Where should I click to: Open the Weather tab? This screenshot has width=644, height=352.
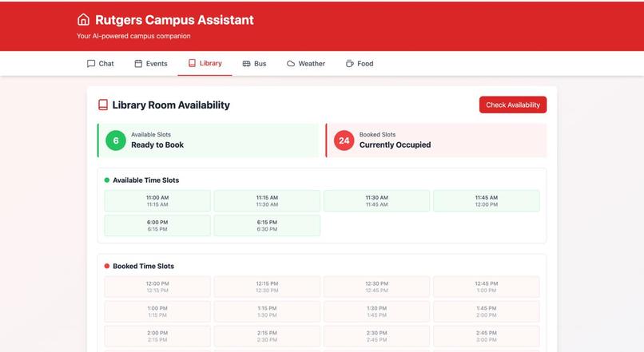click(x=306, y=64)
